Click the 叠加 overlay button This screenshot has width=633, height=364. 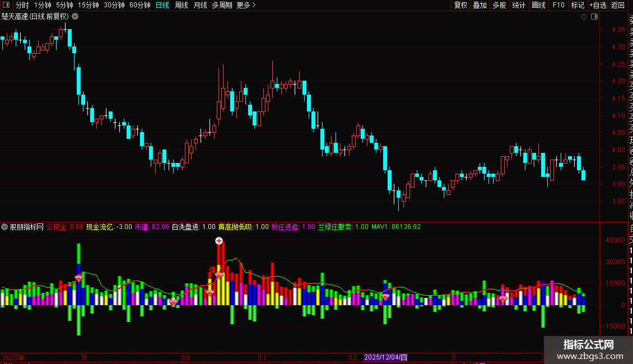point(480,5)
